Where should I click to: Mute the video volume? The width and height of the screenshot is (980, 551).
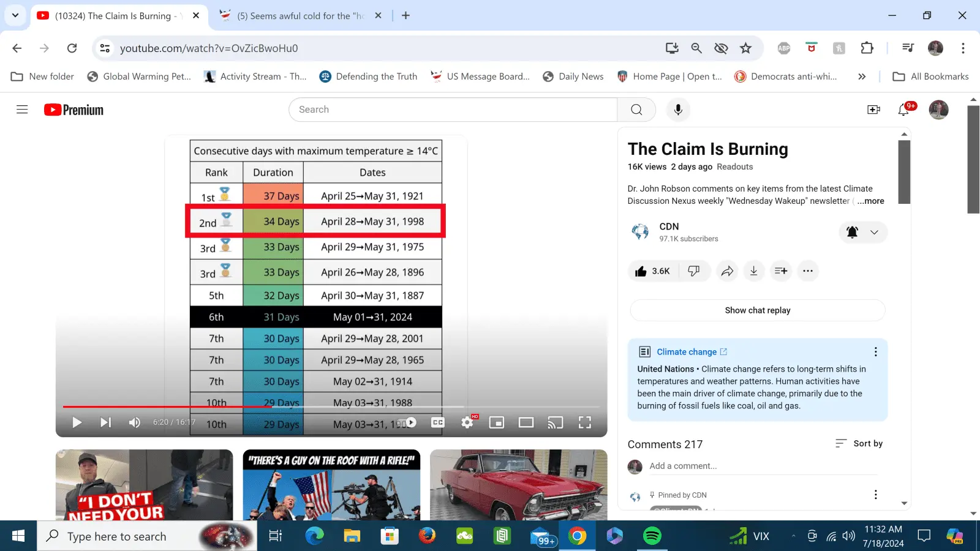pyautogui.click(x=135, y=422)
